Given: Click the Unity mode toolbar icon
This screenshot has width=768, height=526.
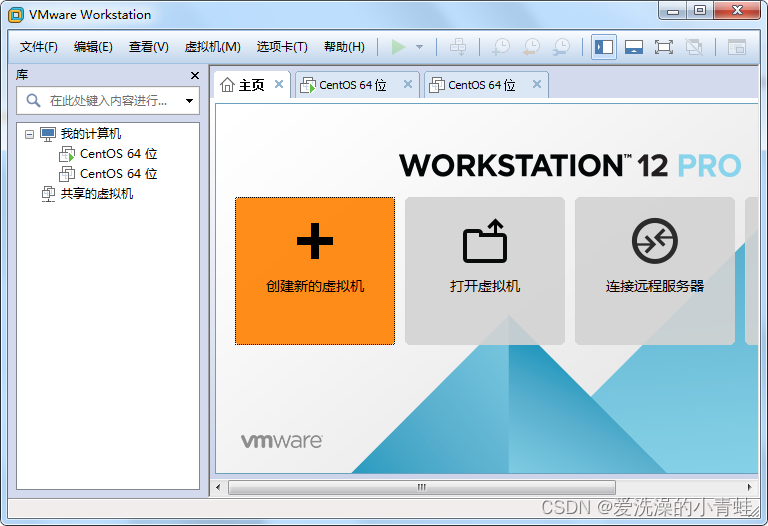Looking at the screenshot, I should [694, 47].
